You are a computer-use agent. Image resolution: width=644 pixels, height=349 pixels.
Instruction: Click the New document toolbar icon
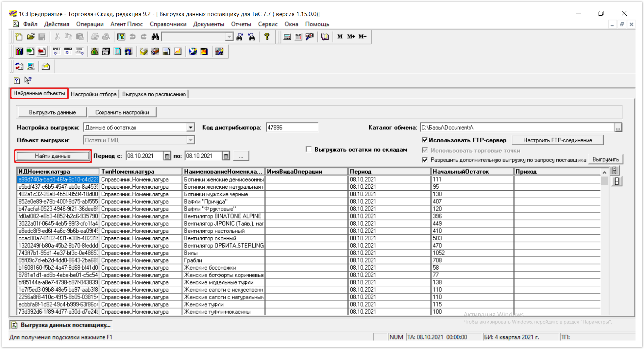tap(19, 37)
